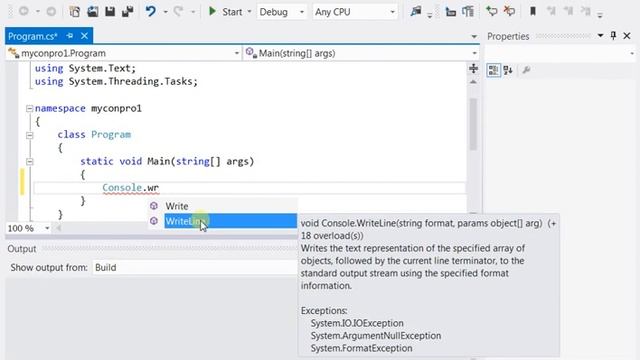640x360 pixels.
Task: Click the 18 overload(s) text in tooltip
Action: pyautogui.click(x=332, y=236)
